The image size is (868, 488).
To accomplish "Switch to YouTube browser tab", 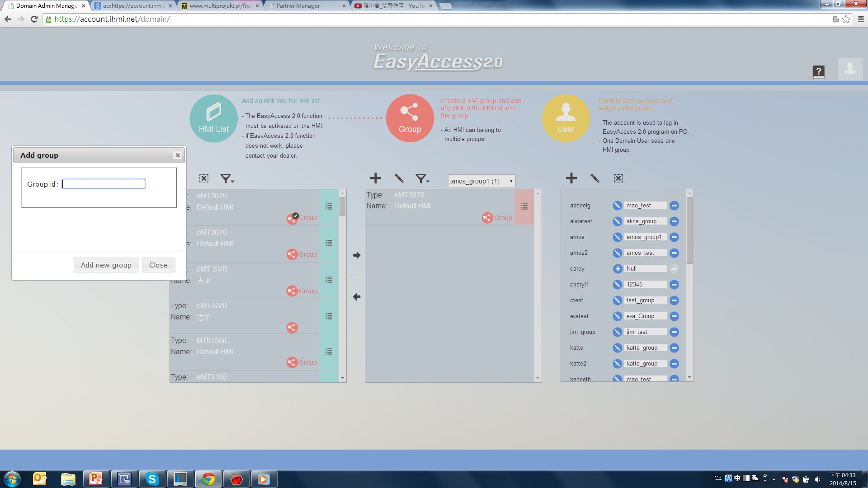I will (x=393, y=6).
